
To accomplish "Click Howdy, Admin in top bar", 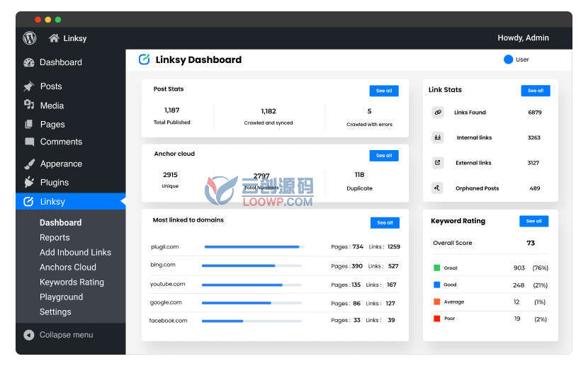I will [523, 38].
